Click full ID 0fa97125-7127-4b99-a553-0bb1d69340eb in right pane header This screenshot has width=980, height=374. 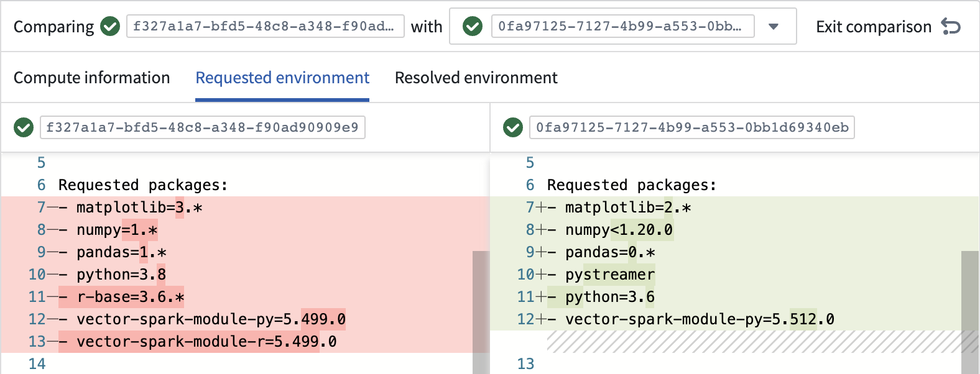coord(692,127)
